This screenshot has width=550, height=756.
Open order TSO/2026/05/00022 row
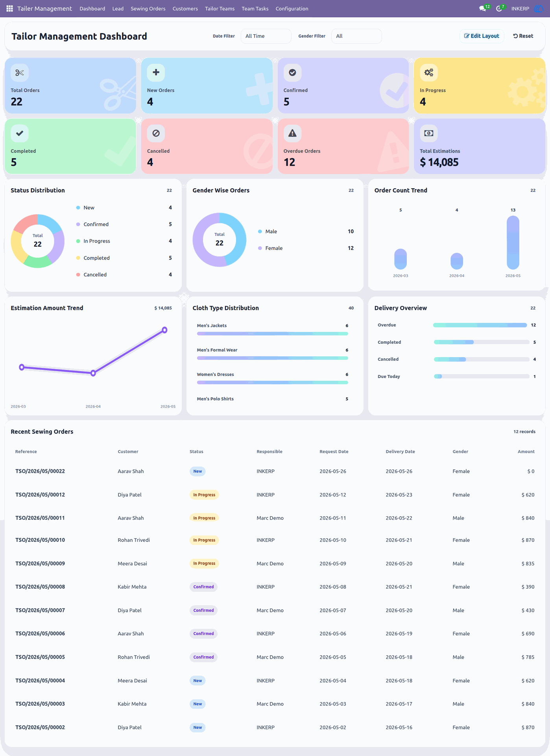coord(275,471)
